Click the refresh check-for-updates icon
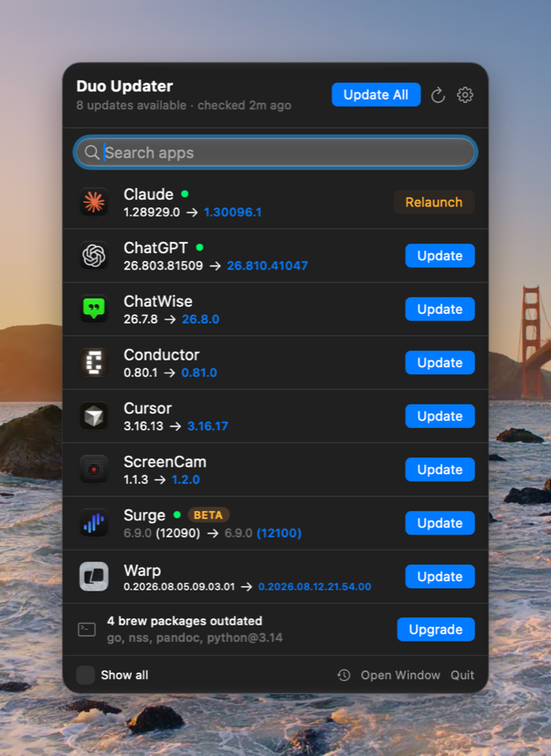Viewport: 551px width, 756px height. point(438,95)
